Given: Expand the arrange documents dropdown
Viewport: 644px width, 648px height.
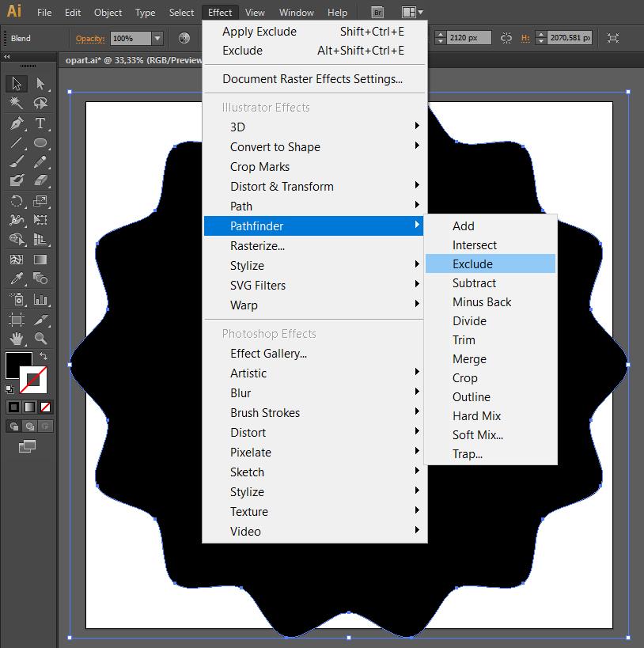Looking at the screenshot, I should [x=412, y=13].
